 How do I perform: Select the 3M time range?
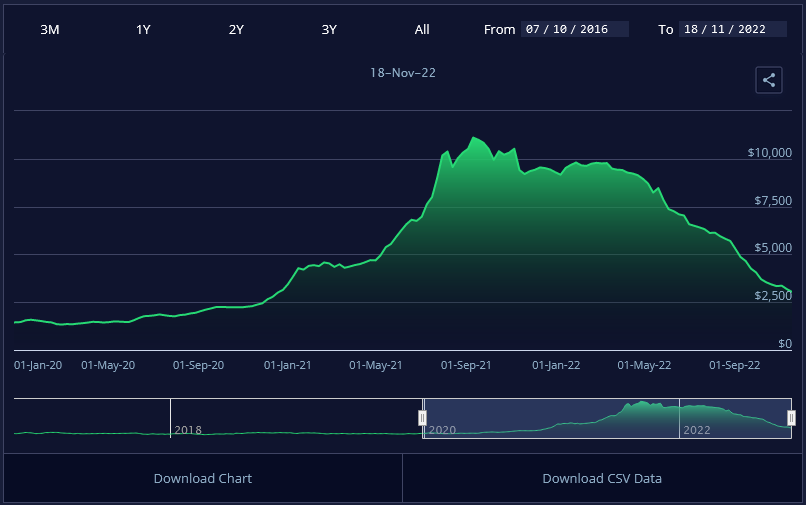[50, 29]
